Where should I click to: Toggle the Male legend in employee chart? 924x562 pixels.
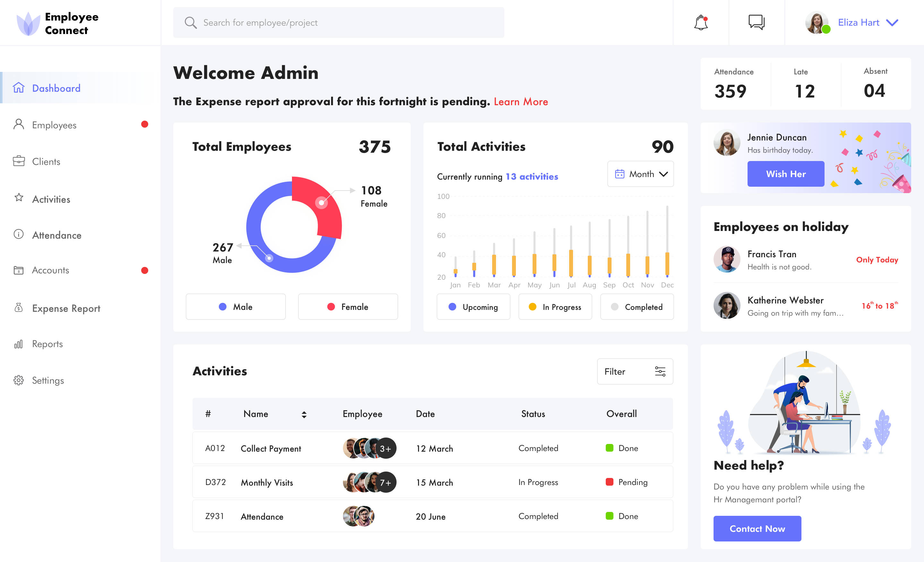click(x=236, y=307)
